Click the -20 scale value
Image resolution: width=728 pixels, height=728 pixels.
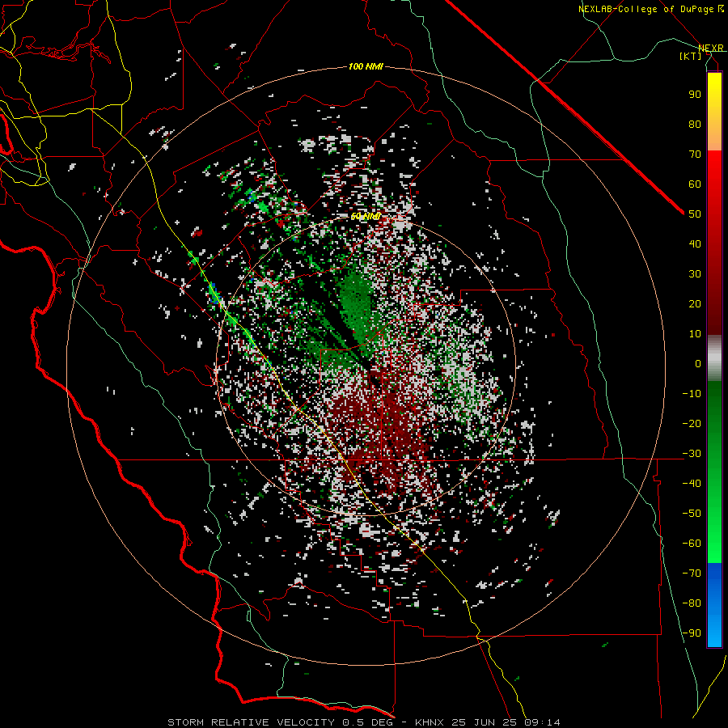[x=692, y=423]
